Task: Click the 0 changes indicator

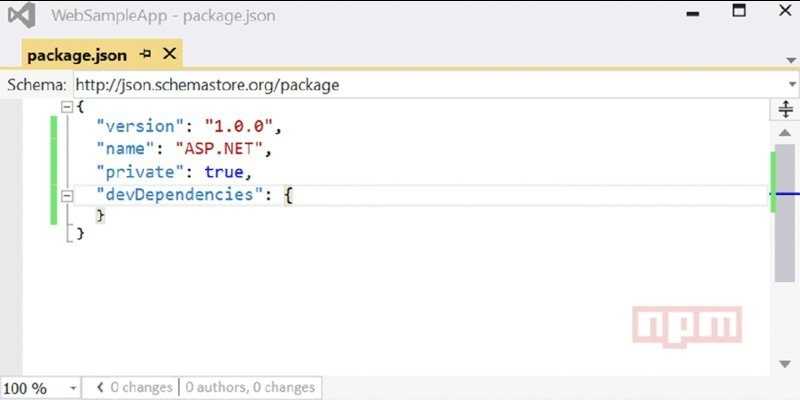Action: pyautogui.click(x=134, y=388)
